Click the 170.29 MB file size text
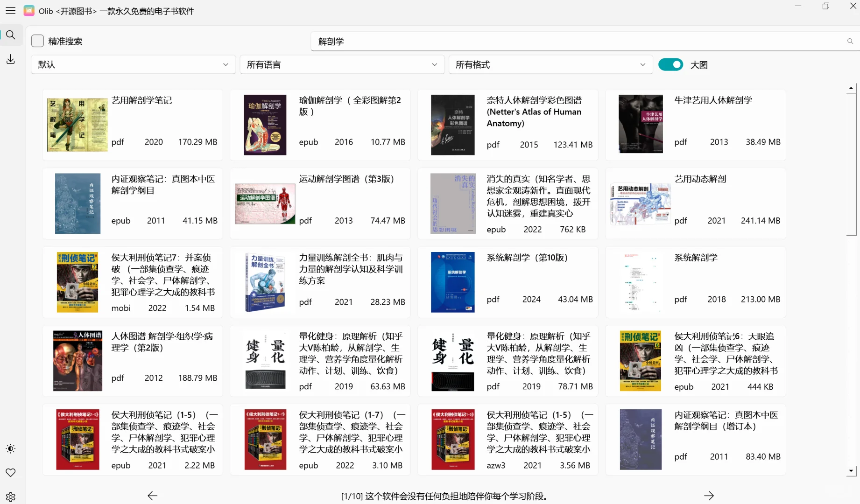This screenshot has height=504, width=860. (197, 142)
